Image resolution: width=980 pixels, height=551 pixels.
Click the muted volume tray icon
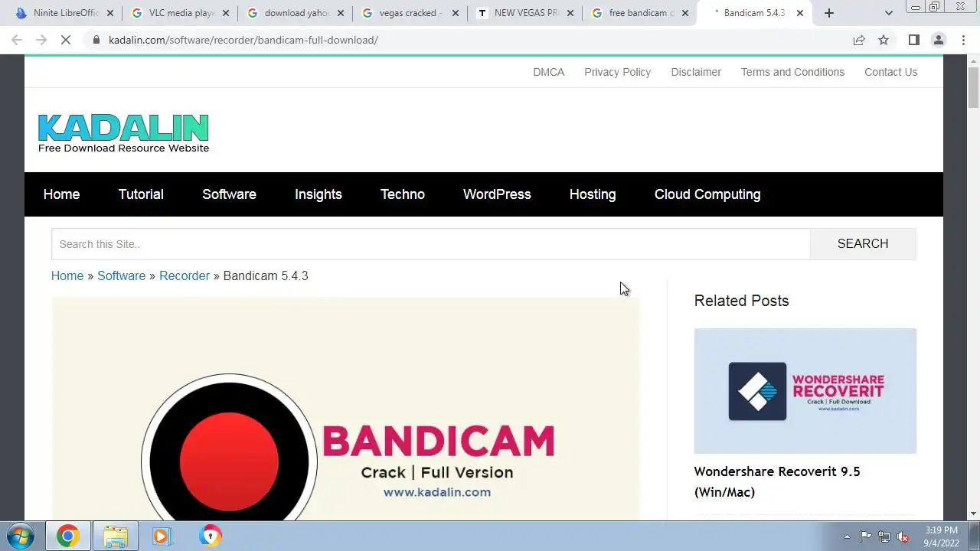[x=903, y=536]
